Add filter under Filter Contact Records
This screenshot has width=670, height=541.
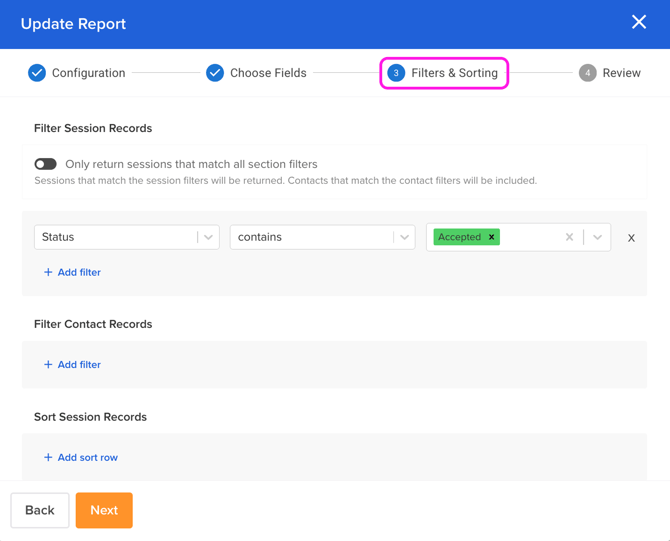[72, 365]
